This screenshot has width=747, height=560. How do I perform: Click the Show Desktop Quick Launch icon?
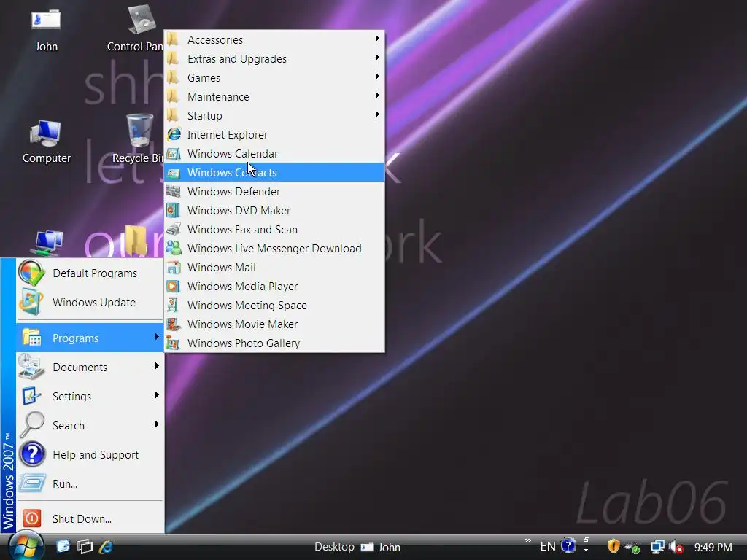point(63,546)
